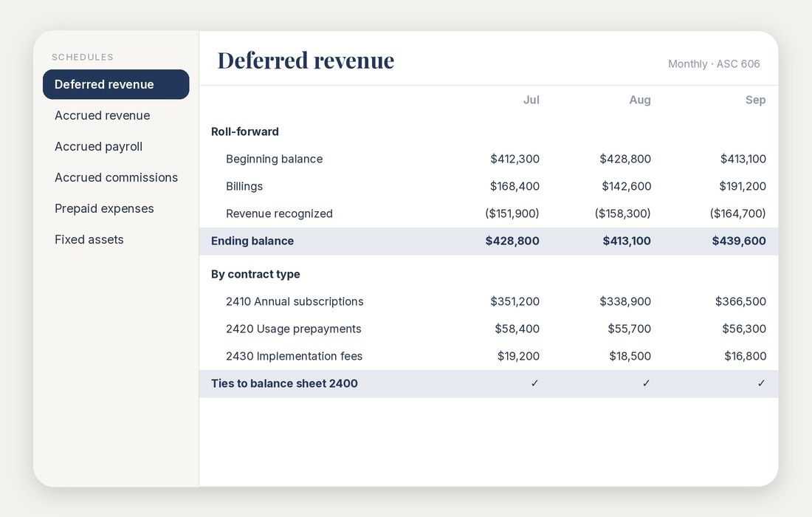Screen dimensions: 812x517
Task: Click Jul revenue recognized ($151,900)
Action: (x=512, y=213)
